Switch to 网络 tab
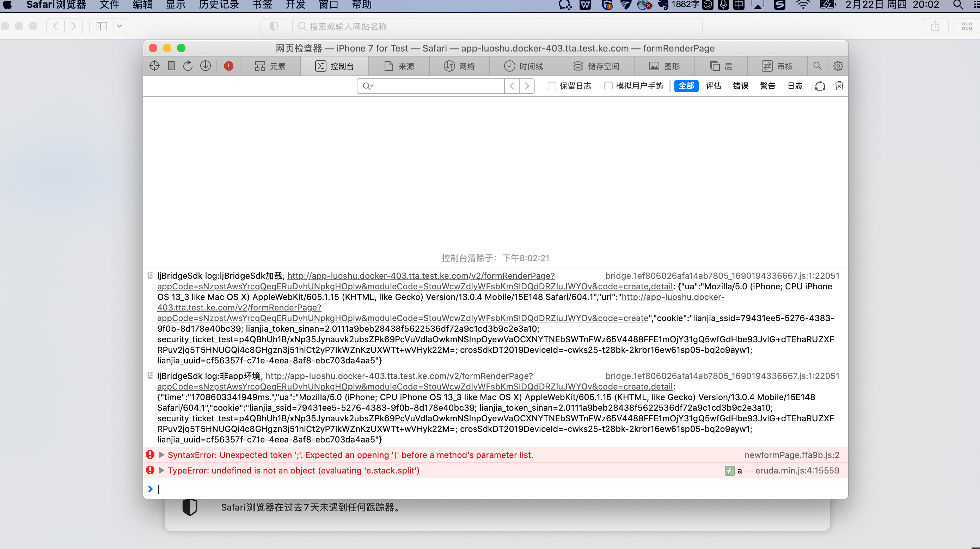Viewport: 980px width, 549px height. (460, 66)
